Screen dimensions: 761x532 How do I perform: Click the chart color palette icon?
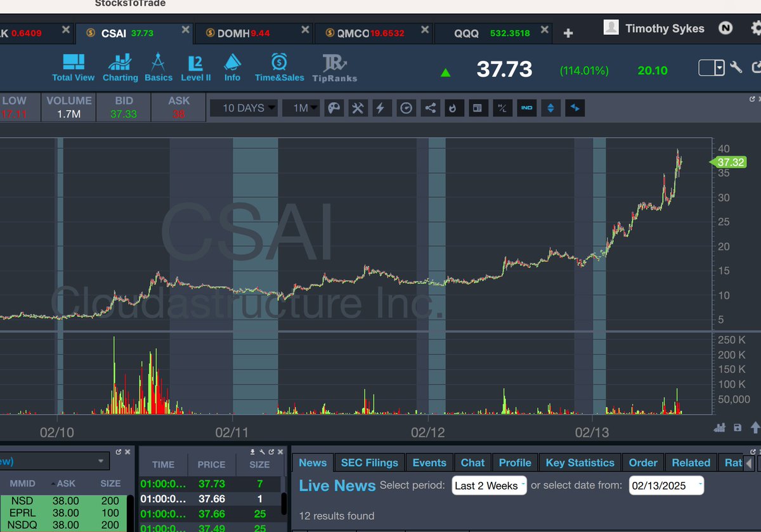[x=333, y=108]
